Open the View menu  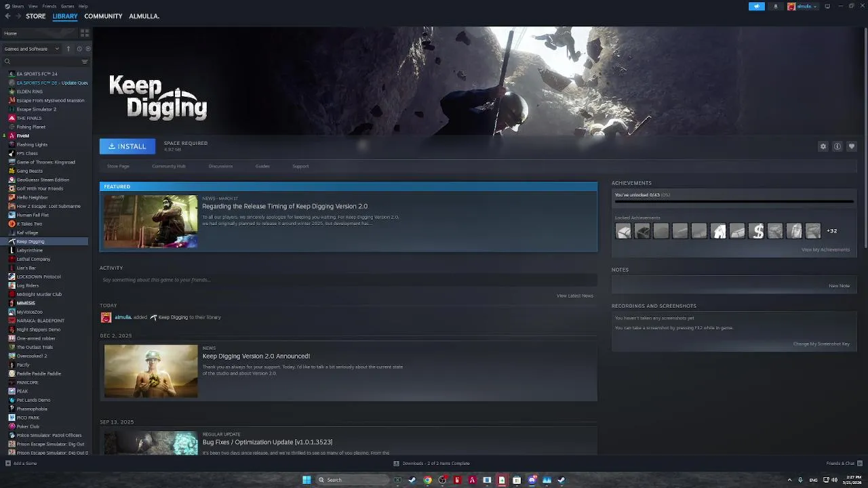[x=33, y=6]
